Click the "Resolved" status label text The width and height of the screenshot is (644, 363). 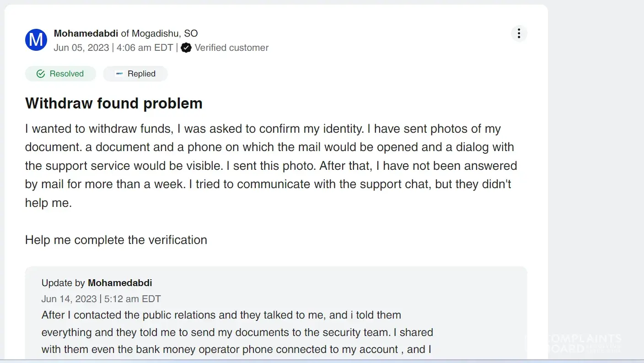(x=67, y=74)
